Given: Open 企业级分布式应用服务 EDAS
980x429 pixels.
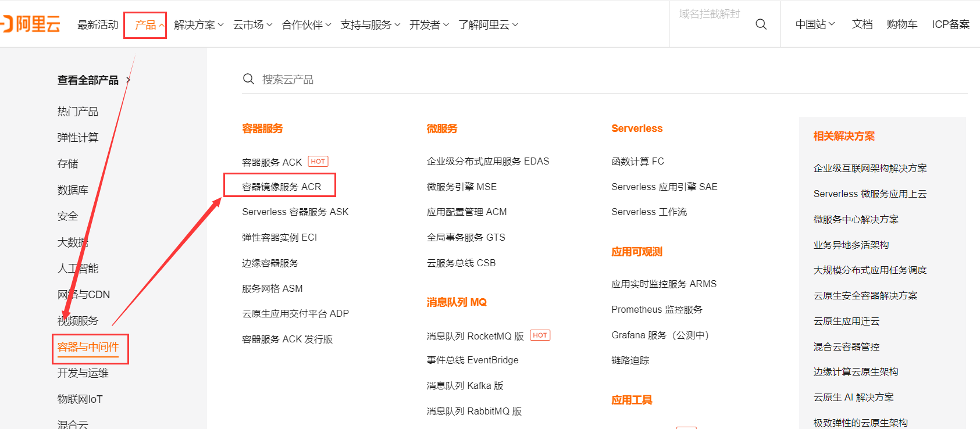Looking at the screenshot, I should (x=488, y=162).
